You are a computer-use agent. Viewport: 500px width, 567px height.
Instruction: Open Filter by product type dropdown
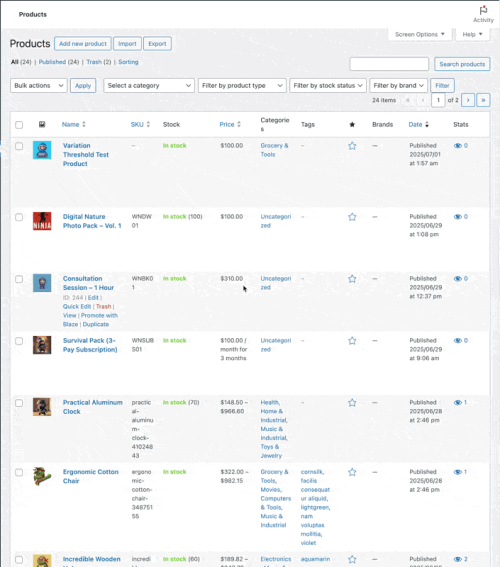[242, 86]
